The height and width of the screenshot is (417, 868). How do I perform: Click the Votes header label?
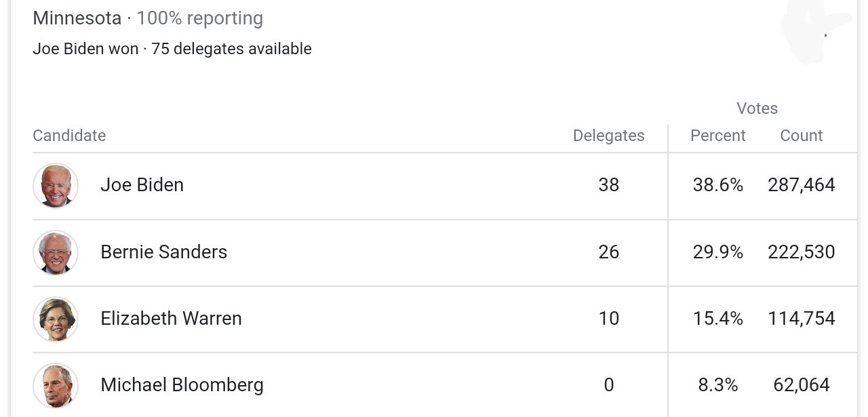tap(757, 108)
